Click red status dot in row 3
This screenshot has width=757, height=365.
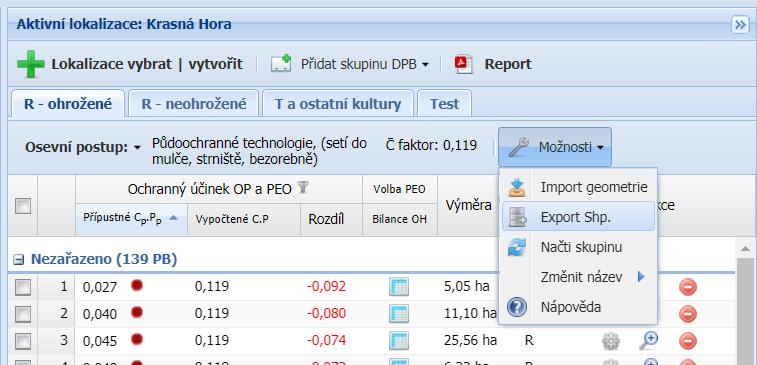click(x=137, y=339)
